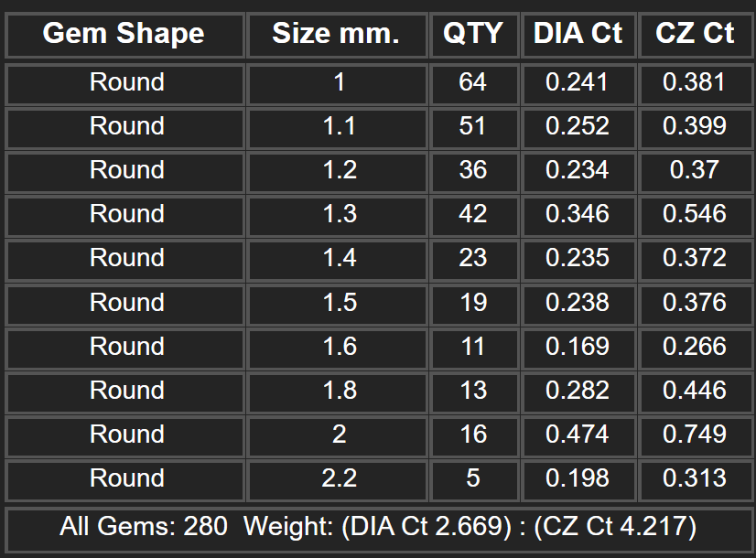Select DIA Ct value 0.234
Image resolution: width=756 pixels, height=558 pixels.
578,172
